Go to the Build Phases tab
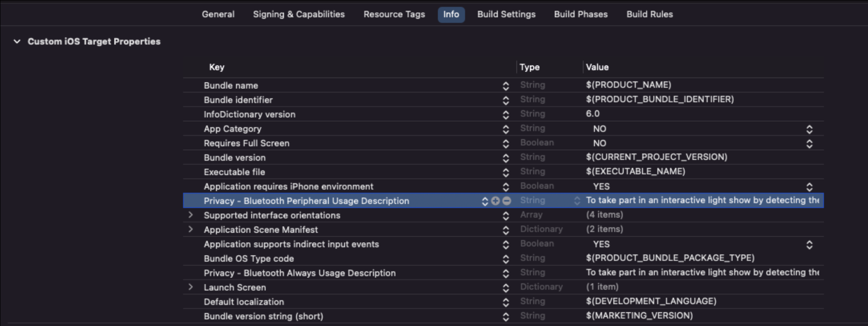This screenshot has width=868, height=326. pyautogui.click(x=580, y=14)
